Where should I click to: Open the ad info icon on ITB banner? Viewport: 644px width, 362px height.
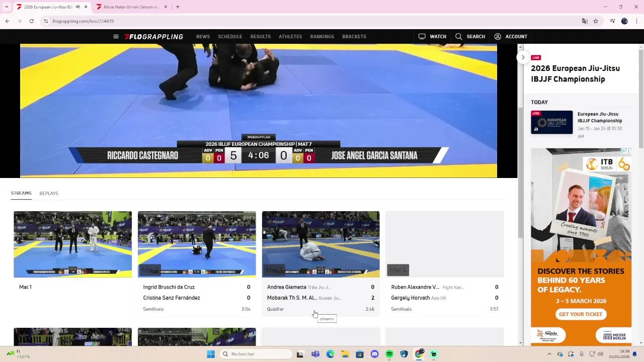pos(624,151)
